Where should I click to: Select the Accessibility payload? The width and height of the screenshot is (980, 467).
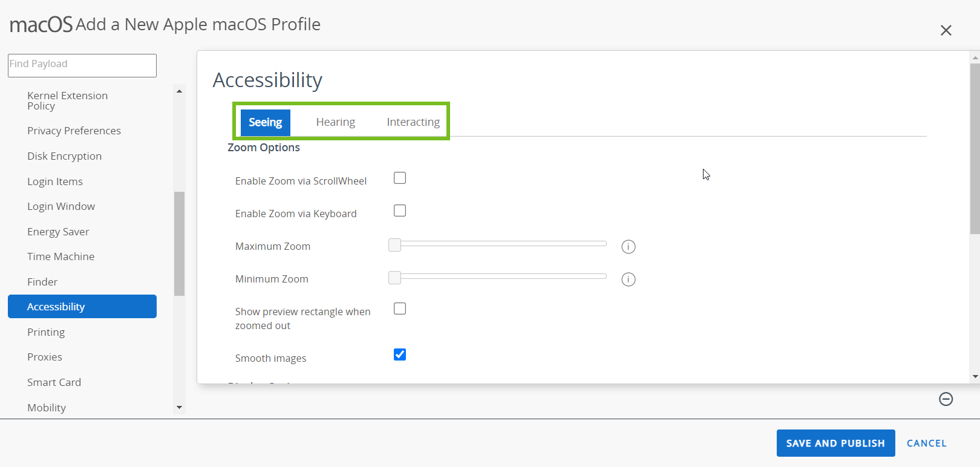(x=82, y=307)
